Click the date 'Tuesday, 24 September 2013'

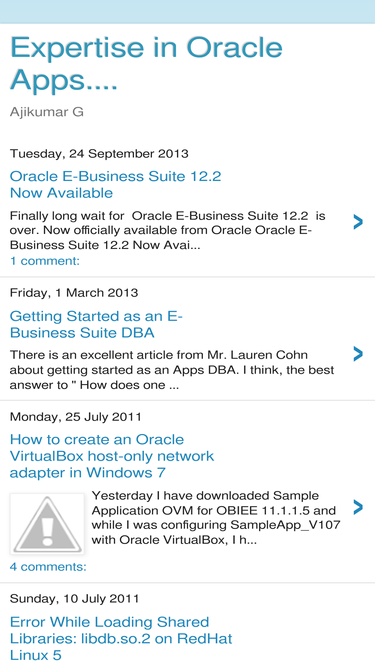pyautogui.click(x=99, y=154)
